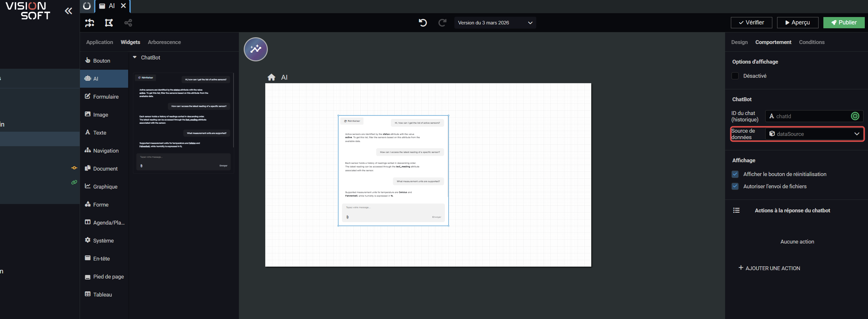Uncheck Afficher le bouton de réinitialisation
This screenshot has width=868, height=319.
coord(735,174)
